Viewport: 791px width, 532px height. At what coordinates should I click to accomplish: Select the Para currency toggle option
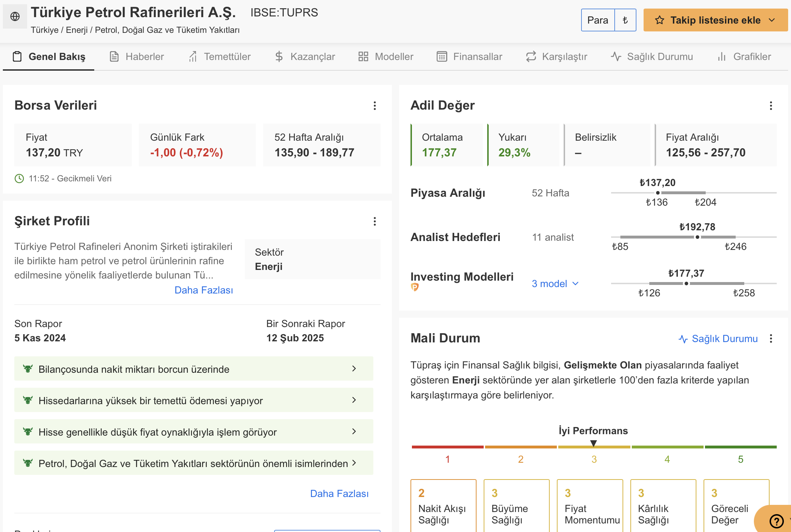point(598,20)
